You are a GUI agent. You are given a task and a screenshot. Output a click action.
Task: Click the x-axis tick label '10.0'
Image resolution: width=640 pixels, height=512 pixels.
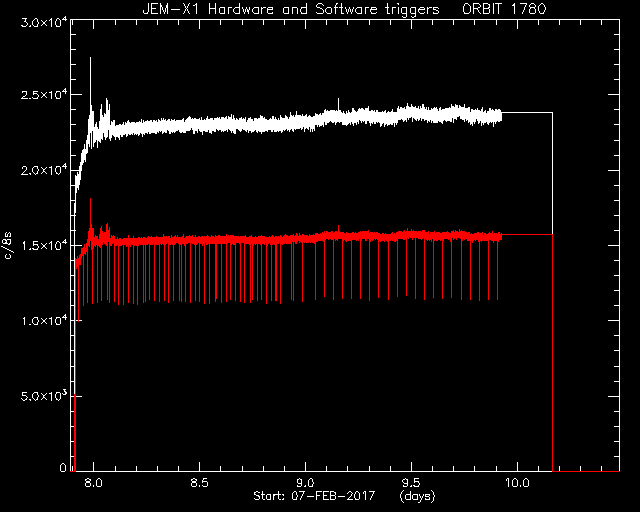[517, 483]
